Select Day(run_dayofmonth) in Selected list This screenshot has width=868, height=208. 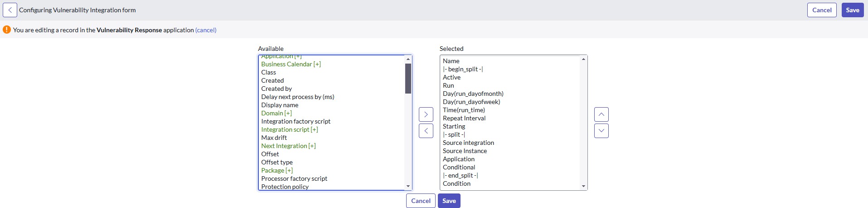click(510, 94)
